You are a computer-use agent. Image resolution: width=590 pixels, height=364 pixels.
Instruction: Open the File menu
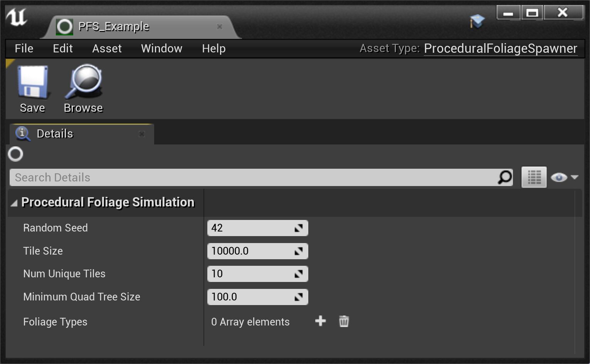pyautogui.click(x=24, y=49)
